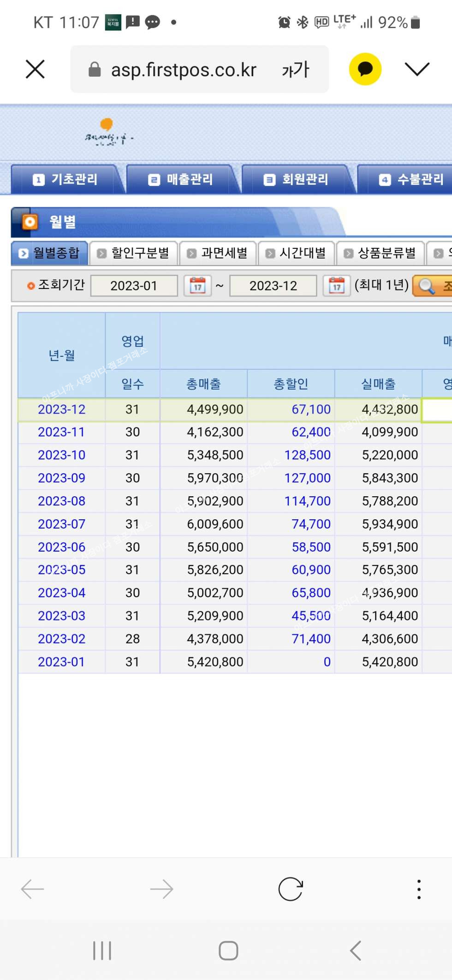Go back with browser left arrow
The height and width of the screenshot is (980, 452).
tap(33, 889)
